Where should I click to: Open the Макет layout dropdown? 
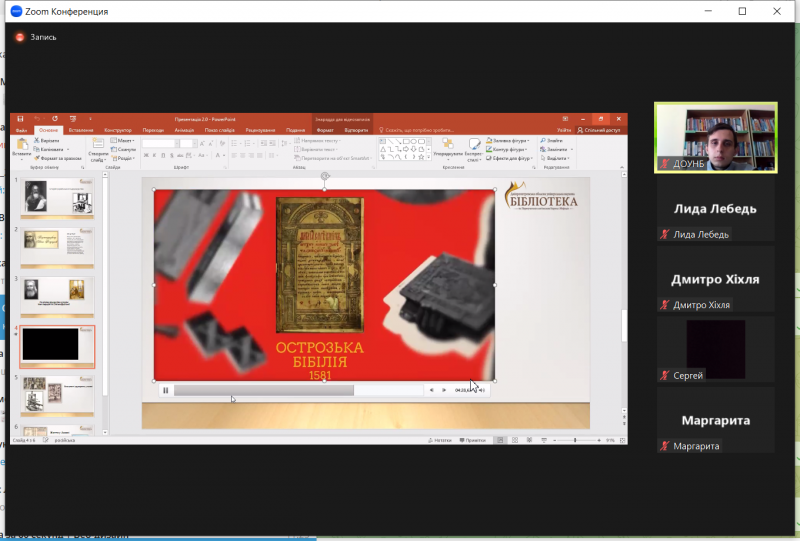point(122,140)
